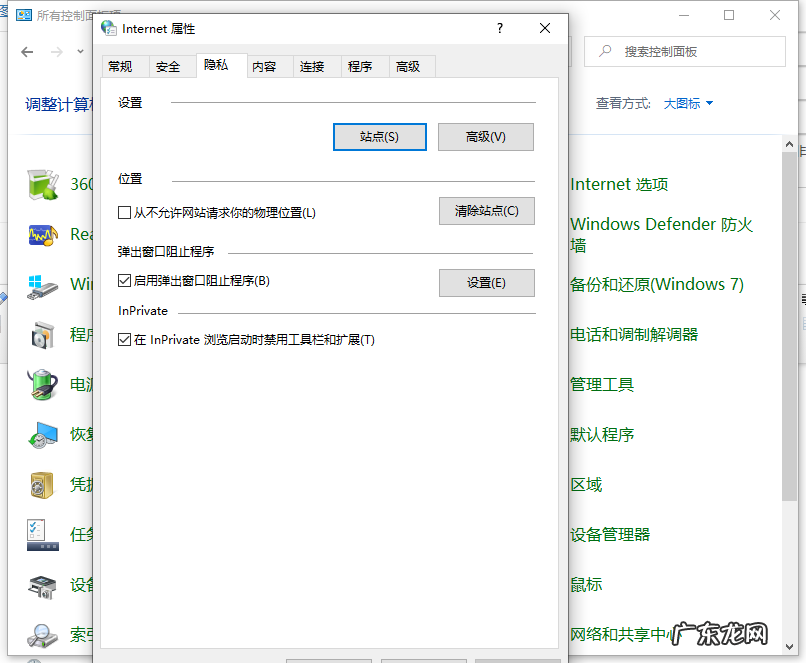Click the back navigation arrow
Viewport: 806px width, 663px height.
point(27,51)
